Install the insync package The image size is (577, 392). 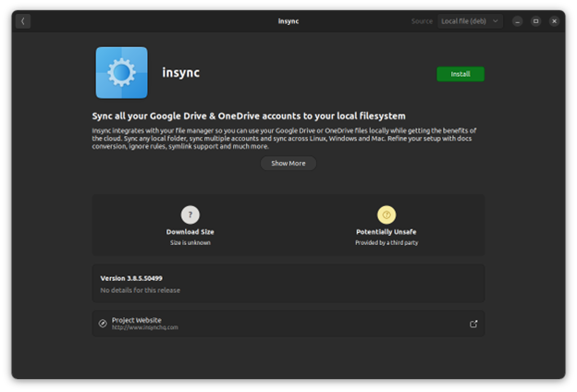[x=460, y=74]
